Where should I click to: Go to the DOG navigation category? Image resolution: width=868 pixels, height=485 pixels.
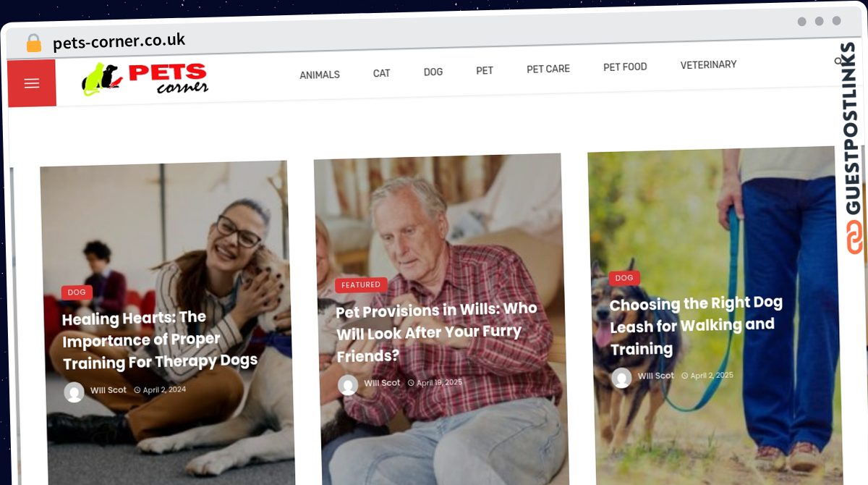point(433,72)
